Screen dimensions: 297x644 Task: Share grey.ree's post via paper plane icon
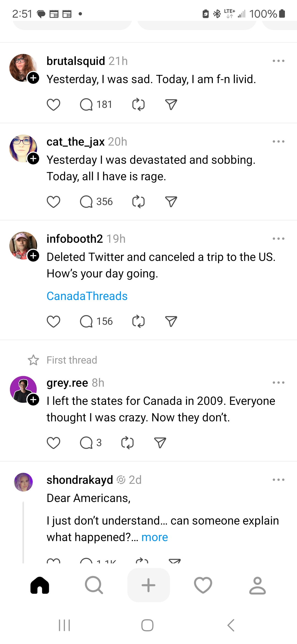[160, 443]
